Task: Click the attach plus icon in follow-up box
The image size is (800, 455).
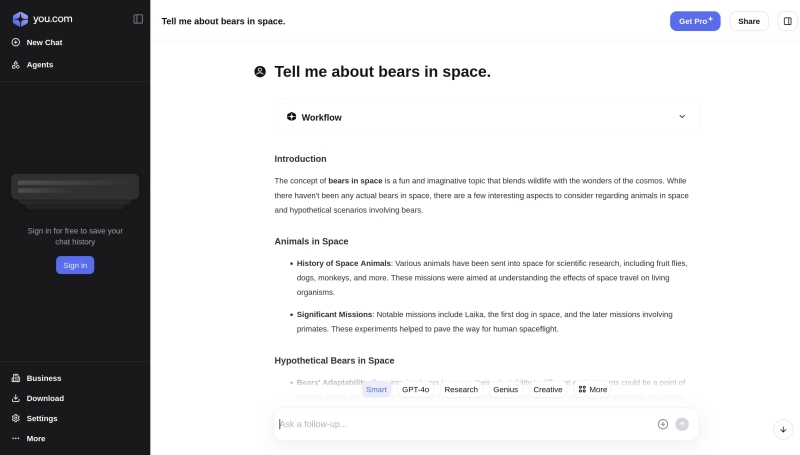Action: tap(663, 424)
